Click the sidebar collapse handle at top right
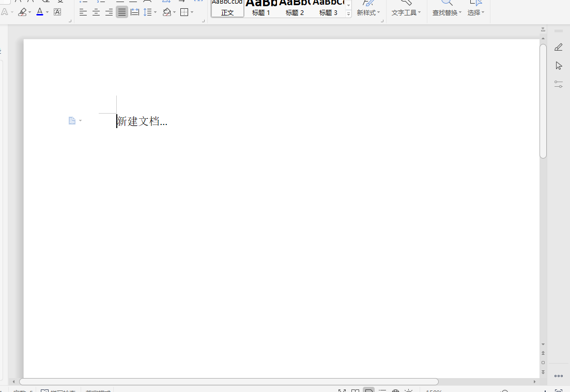 coord(559,31)
